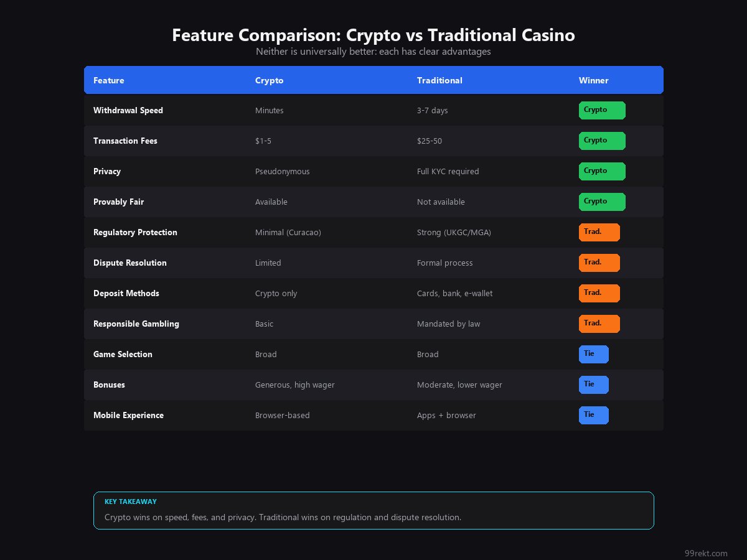
Task: Open the 99rekt.com link
Action: [705, 553]
